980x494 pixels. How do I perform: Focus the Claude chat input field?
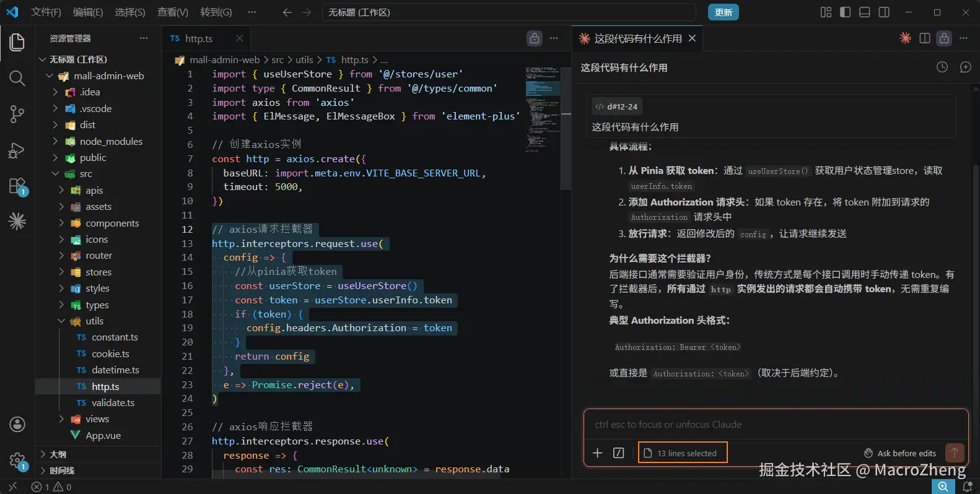click(776, 425)
